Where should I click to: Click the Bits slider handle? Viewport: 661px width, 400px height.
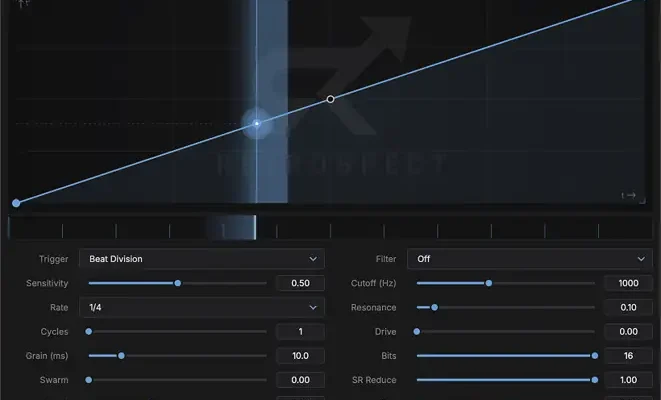[x=595, y=356]
